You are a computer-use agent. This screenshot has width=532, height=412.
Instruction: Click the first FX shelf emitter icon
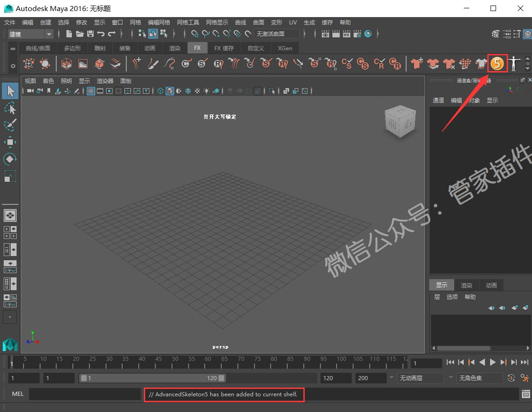[x=29, y=64]
